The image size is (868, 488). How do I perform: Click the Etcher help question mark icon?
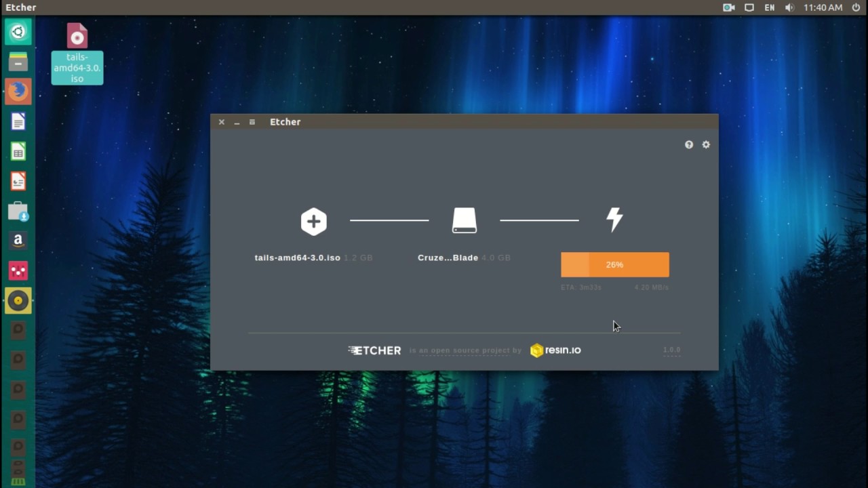[x=689, y=144]
